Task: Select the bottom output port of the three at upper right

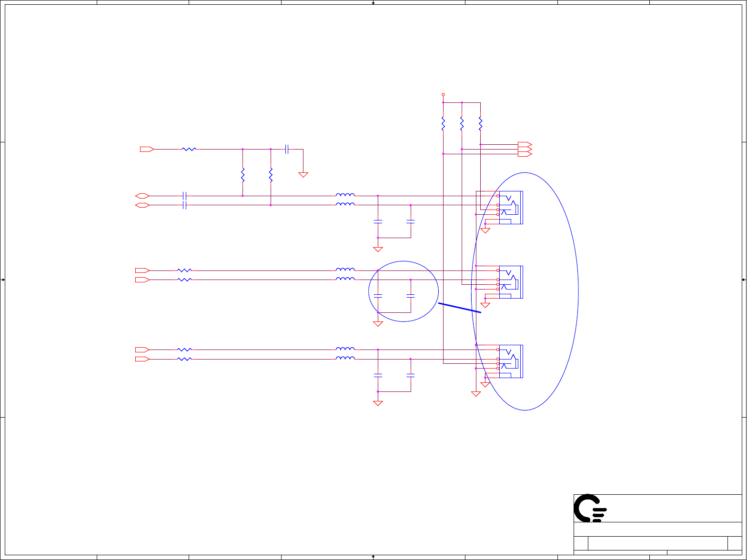Action: [525, 154]
